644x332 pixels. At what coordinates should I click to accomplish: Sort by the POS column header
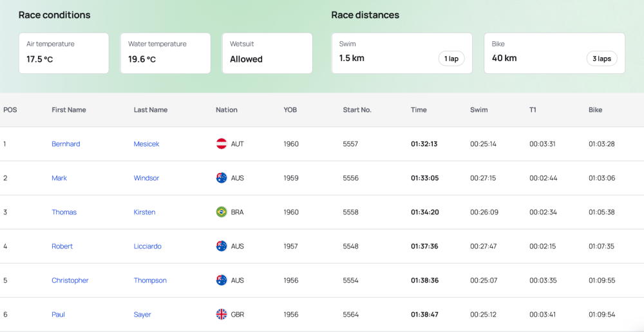click(10, 110)
